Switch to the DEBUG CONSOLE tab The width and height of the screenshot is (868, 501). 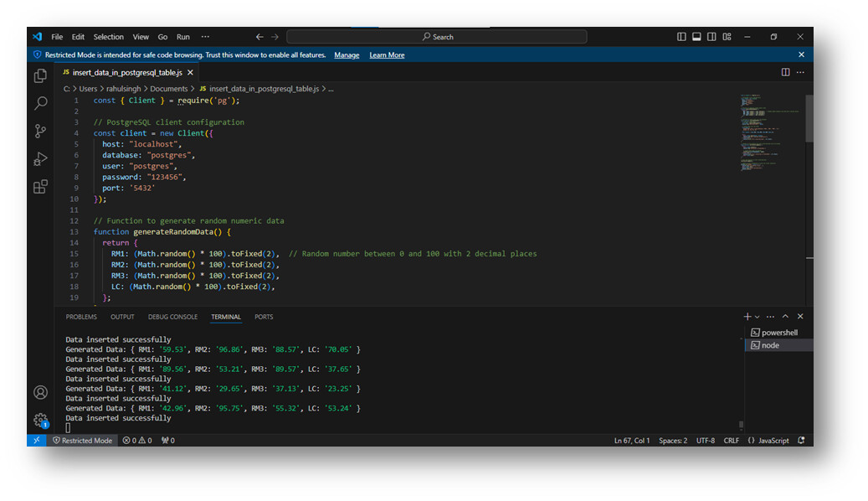(x=172, y=317)
